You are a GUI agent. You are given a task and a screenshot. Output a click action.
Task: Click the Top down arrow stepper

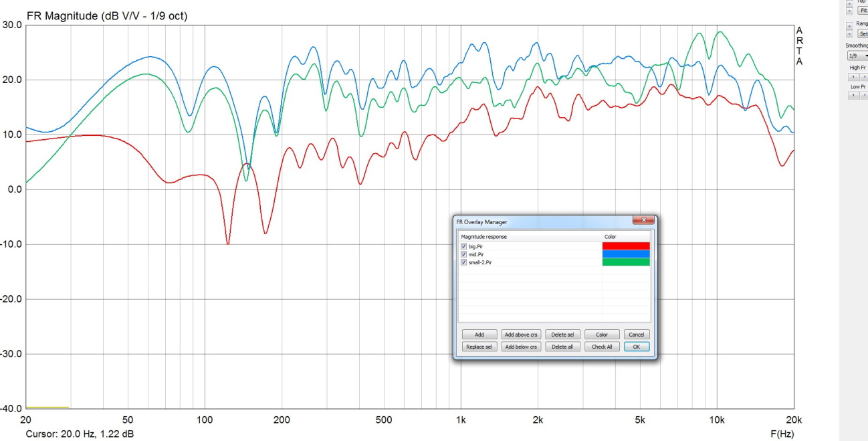point(849,11)
